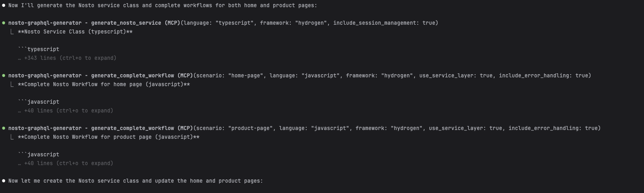Click the white bullet before "Now let me create"
This screenshot has width=644, height=193.
4,181
